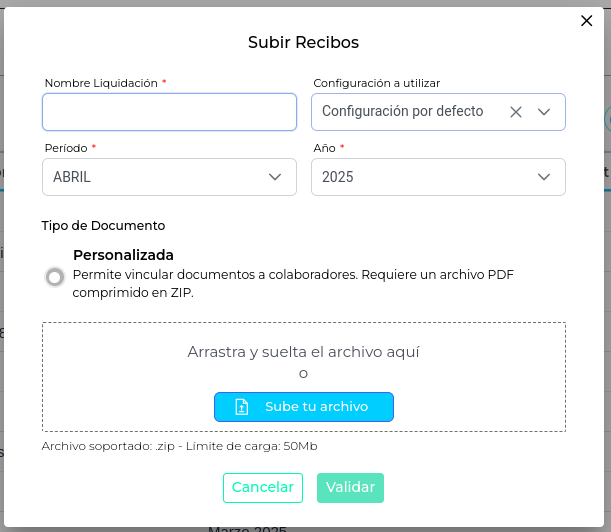The width and height of the screenshot is (611, 532).
Task: Click the chevron arrow in the Período field
Action: click(x=275, y=177)
